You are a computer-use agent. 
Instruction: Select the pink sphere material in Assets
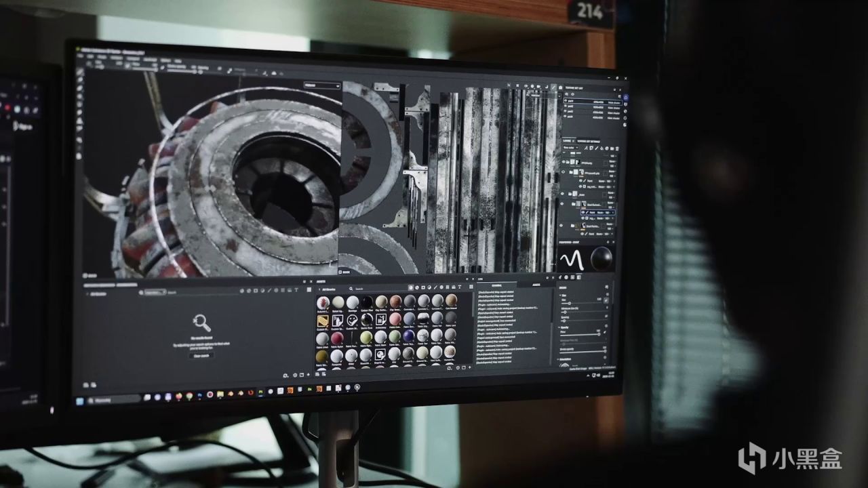[395, 319]
